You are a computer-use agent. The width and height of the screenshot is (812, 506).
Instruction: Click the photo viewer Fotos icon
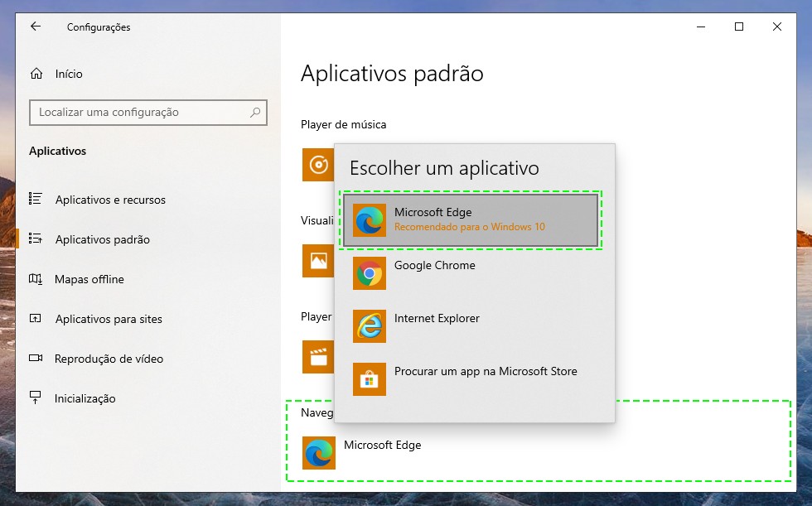[318, 261]
